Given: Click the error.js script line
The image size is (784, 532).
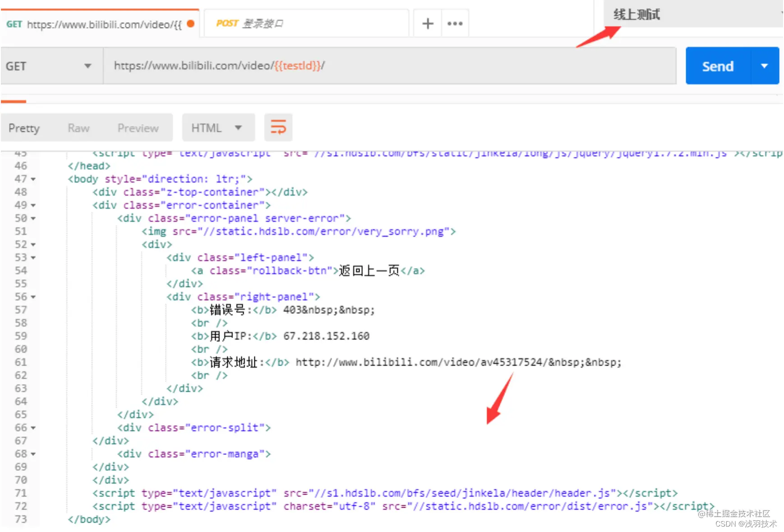Looking at the screenshot, I should point(404,506).
